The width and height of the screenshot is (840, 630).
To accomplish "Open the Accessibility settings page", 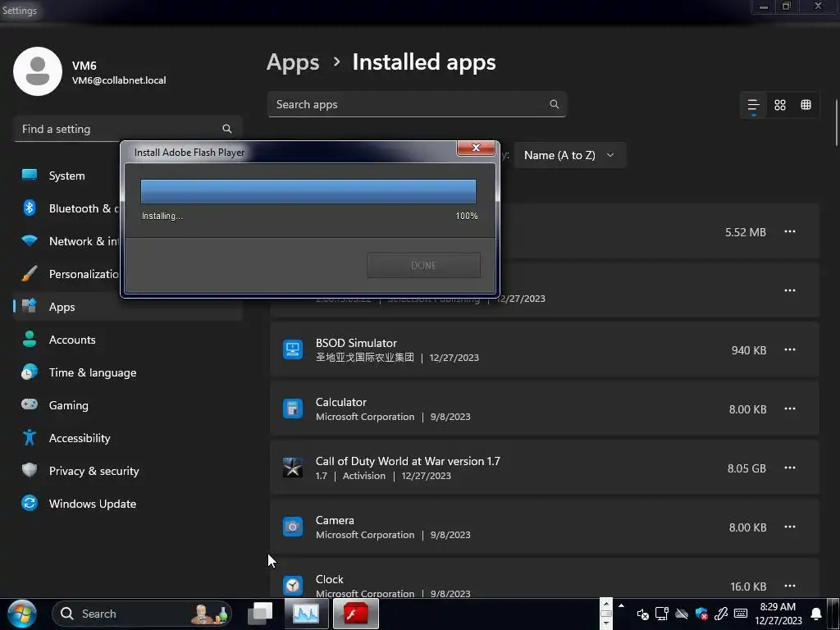I will point(128,438).
